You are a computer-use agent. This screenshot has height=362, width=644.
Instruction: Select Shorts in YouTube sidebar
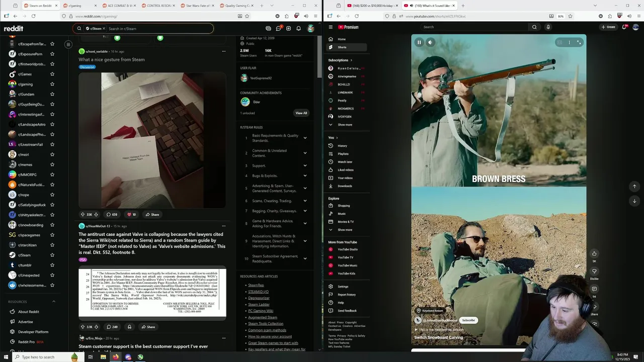point(347,47)
